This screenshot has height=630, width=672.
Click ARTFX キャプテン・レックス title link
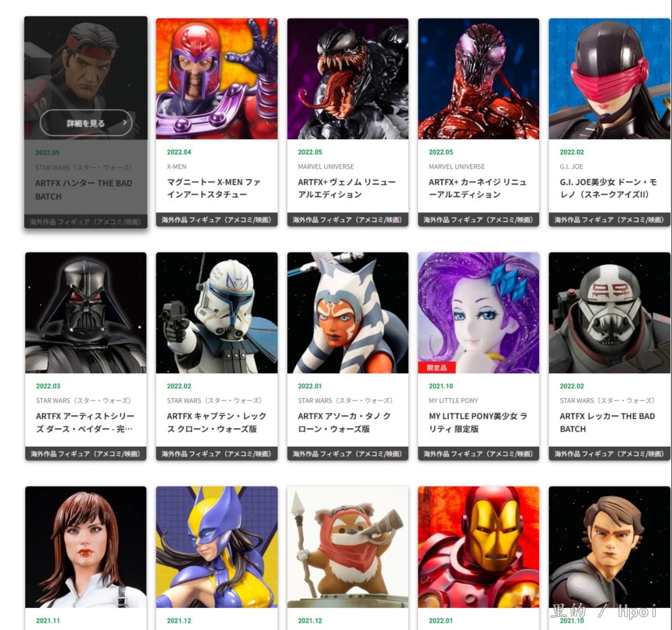216,422
